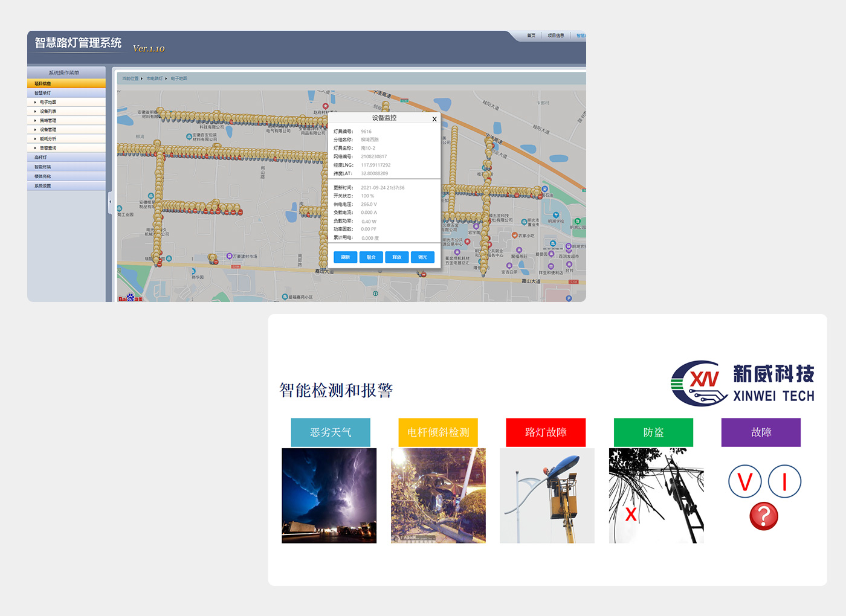Viewport: 846px width, 616px height.
Task: Click the circled V voltage icon
Action: [744, 482]
